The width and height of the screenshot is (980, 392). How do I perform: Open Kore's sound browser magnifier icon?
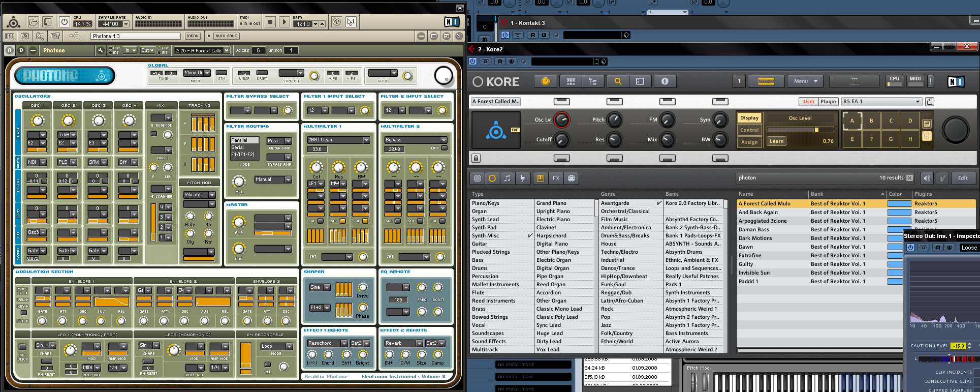[618, 81]
